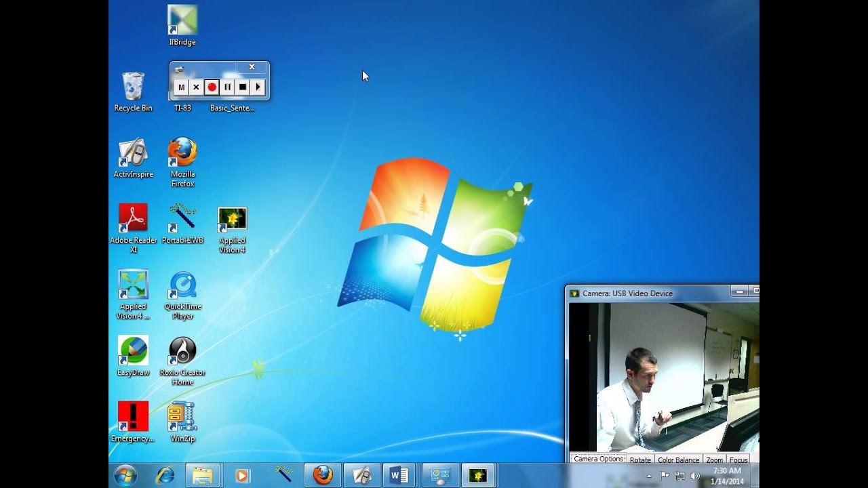Minimize the Camera USB Video Device window
The height and width of the screenshot is (488, 868).
(739, 291)
